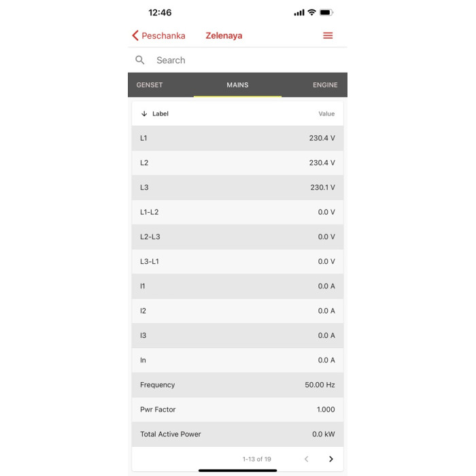Tap the hamburger menu icon
The height and width of the screenshot is (476, 476).
pos(328,36)
